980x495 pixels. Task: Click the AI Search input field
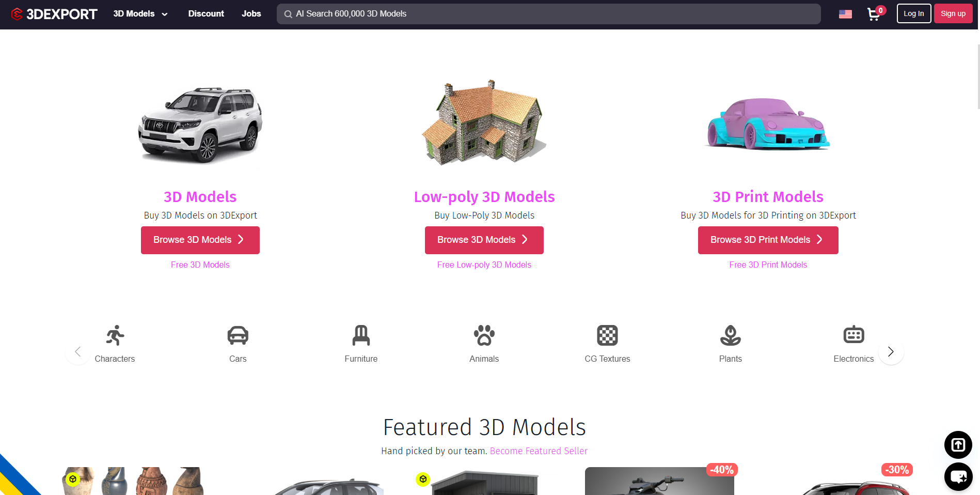tap(548, 14)
